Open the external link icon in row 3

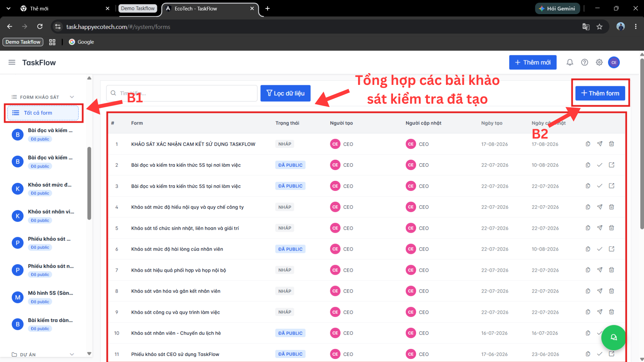[611, 186]
